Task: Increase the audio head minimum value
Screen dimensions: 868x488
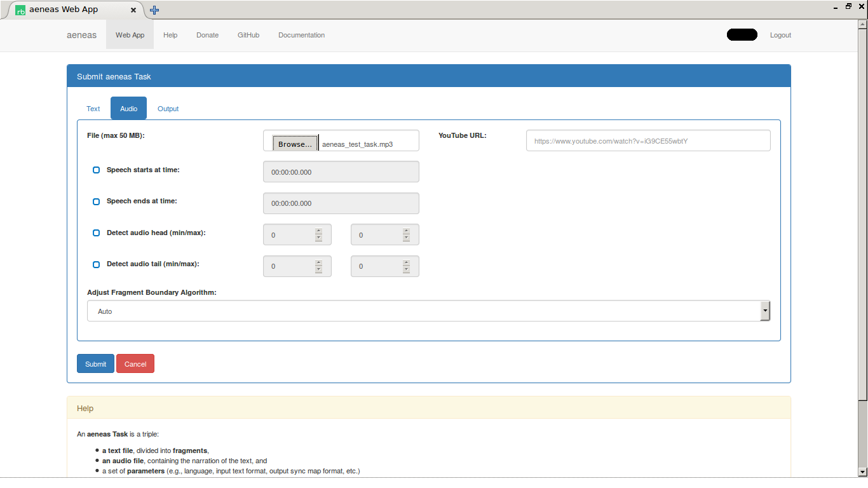Action: click(318, 231)
